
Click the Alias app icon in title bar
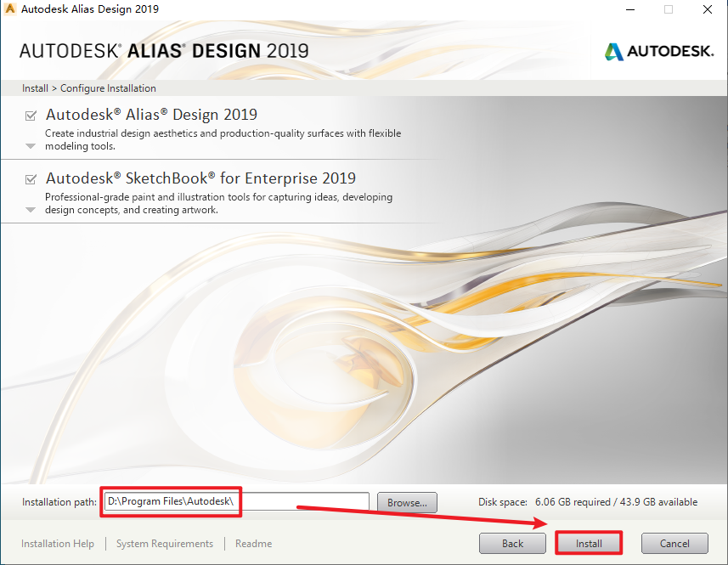tap(10, 9)
